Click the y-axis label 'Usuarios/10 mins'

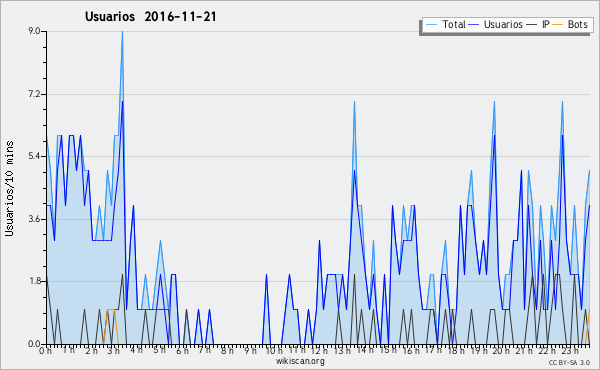9,189
